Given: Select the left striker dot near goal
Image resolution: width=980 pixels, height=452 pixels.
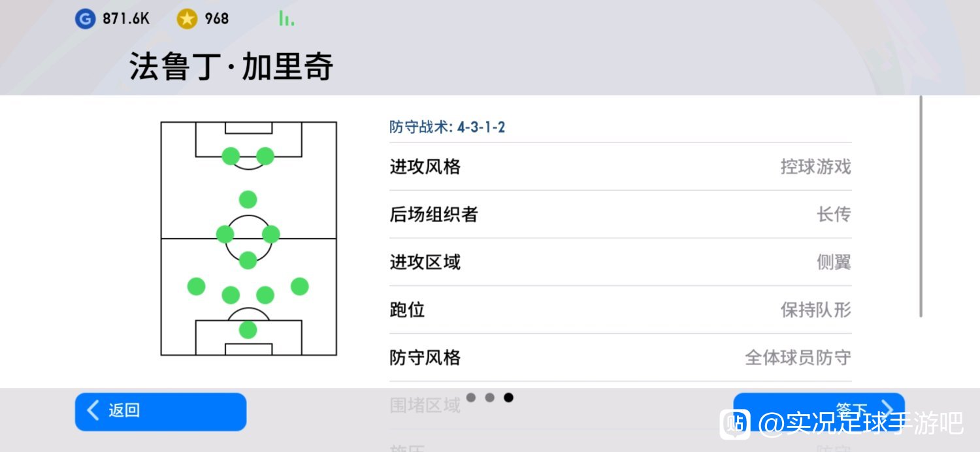Looking at the screenshot, I should pos(231,156).
